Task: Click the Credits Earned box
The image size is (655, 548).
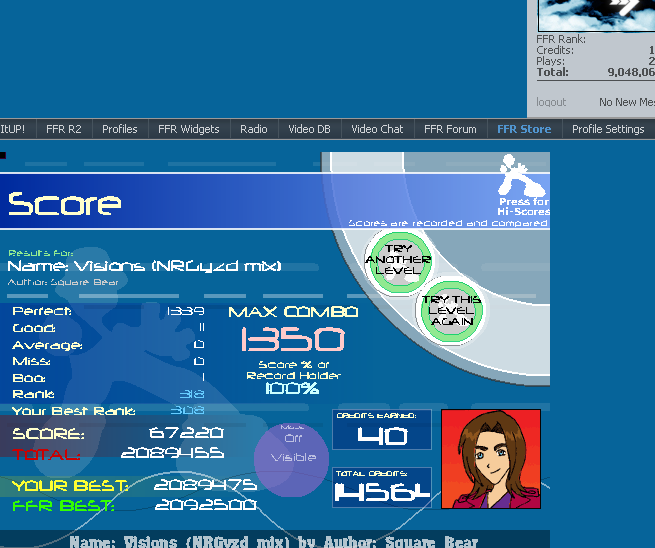Action: click(382, 430)
